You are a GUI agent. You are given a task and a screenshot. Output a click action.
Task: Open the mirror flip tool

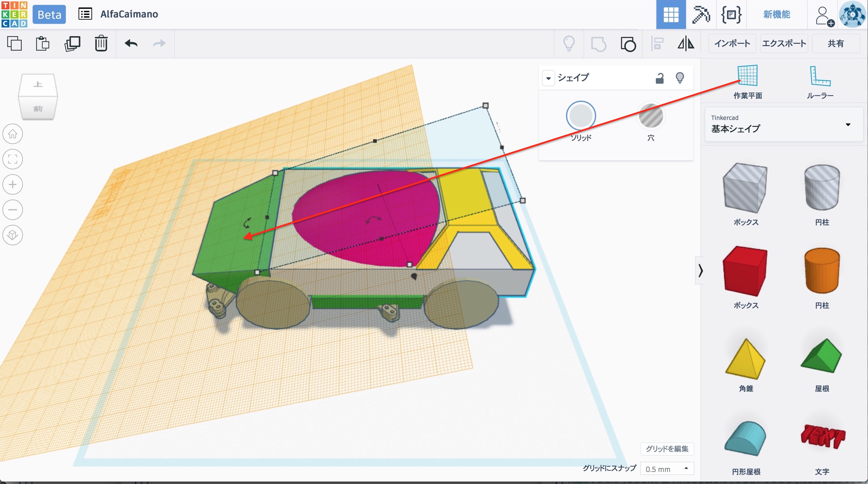(686, 44)
